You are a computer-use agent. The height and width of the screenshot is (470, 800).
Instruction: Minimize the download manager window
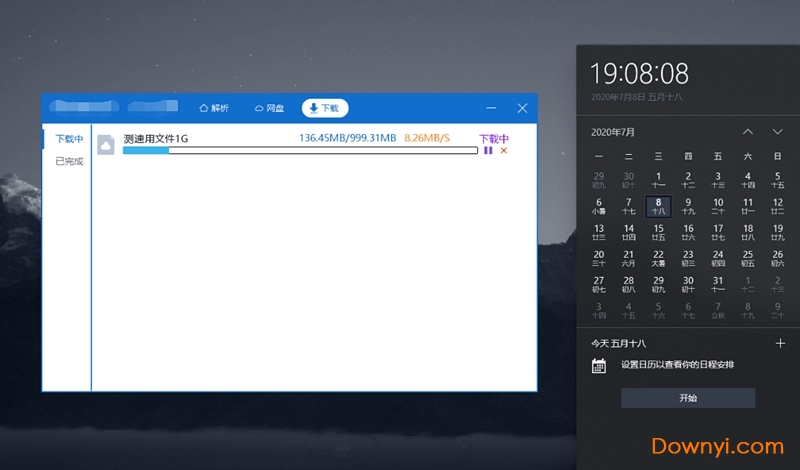pyautogui.click(x=492, y=108)
